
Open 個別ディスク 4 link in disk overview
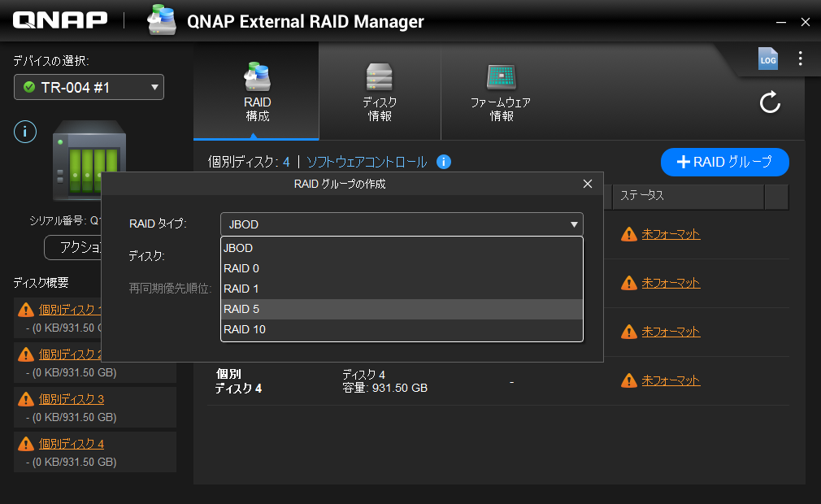[x=72, y=444]
